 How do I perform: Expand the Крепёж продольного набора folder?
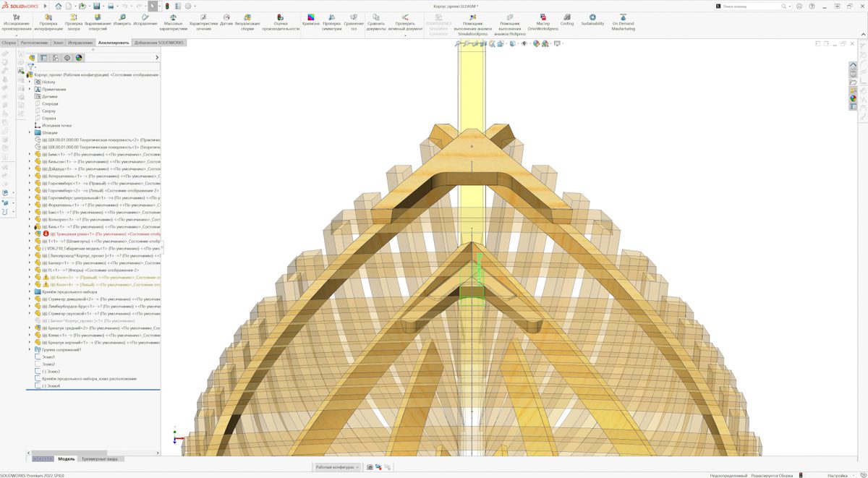[30, 291]
